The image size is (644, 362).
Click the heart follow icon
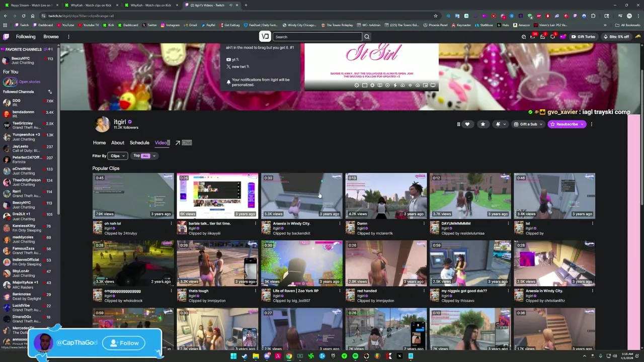point(467,124)
